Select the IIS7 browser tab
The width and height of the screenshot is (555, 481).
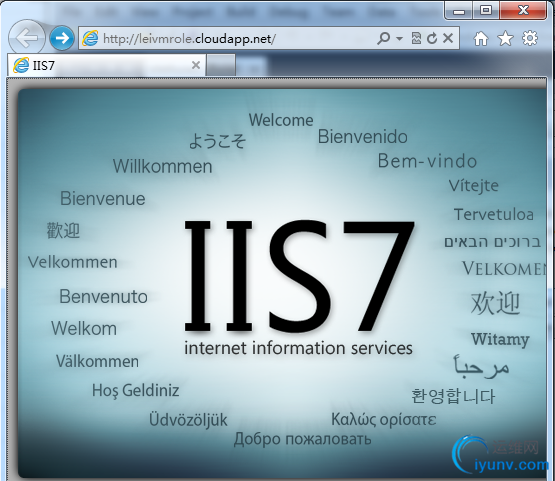pos(106,65)
